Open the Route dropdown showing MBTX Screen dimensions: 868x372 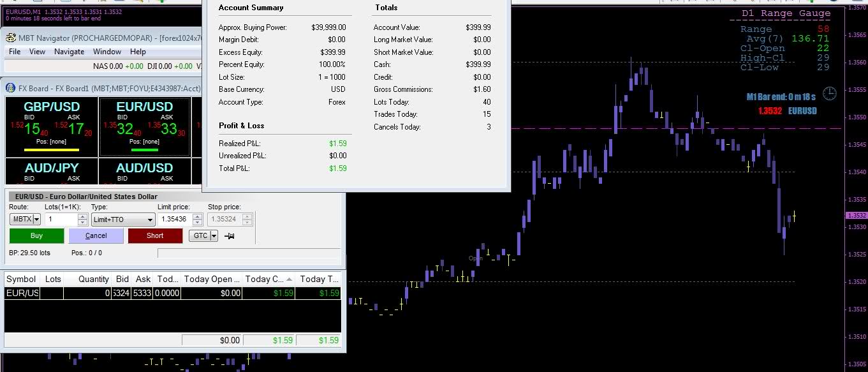coord(26,219)
